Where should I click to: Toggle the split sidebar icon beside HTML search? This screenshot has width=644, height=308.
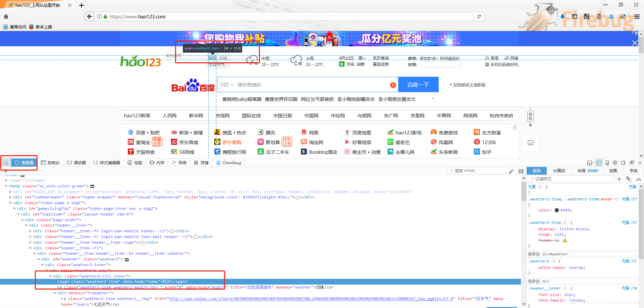(521, 171)
